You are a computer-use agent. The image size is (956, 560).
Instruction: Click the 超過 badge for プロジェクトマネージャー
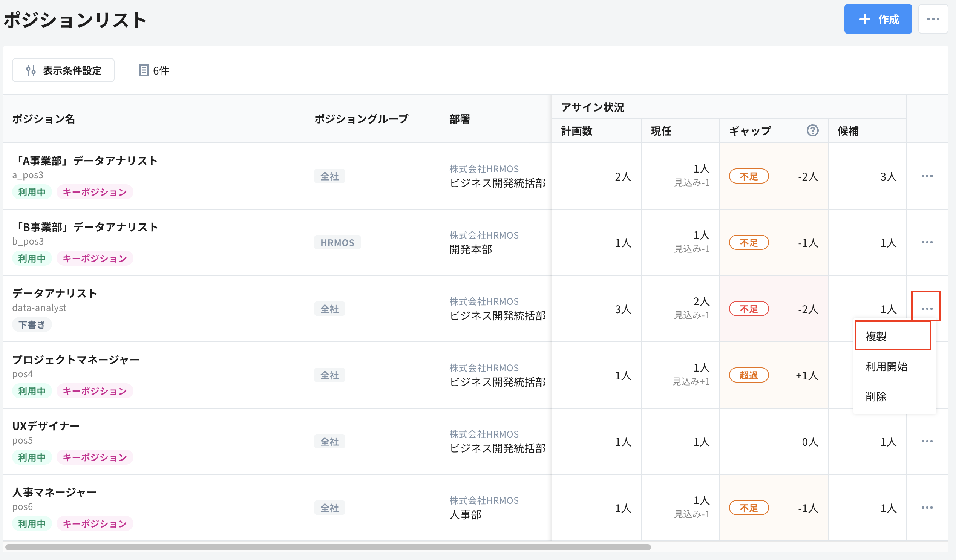749,375
